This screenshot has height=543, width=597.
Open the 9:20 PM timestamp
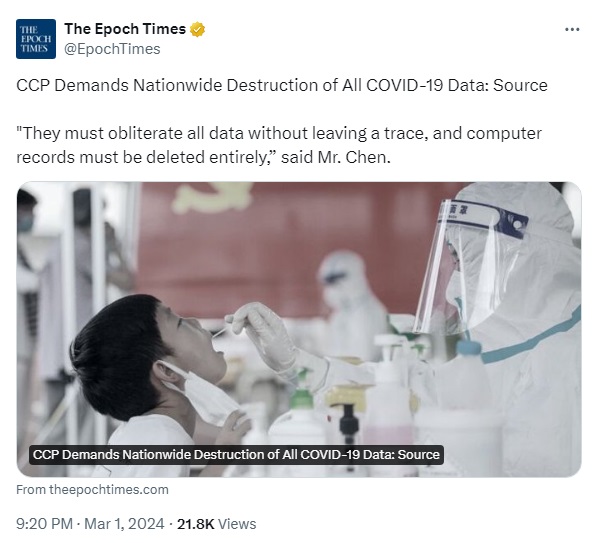coord(44,524)
